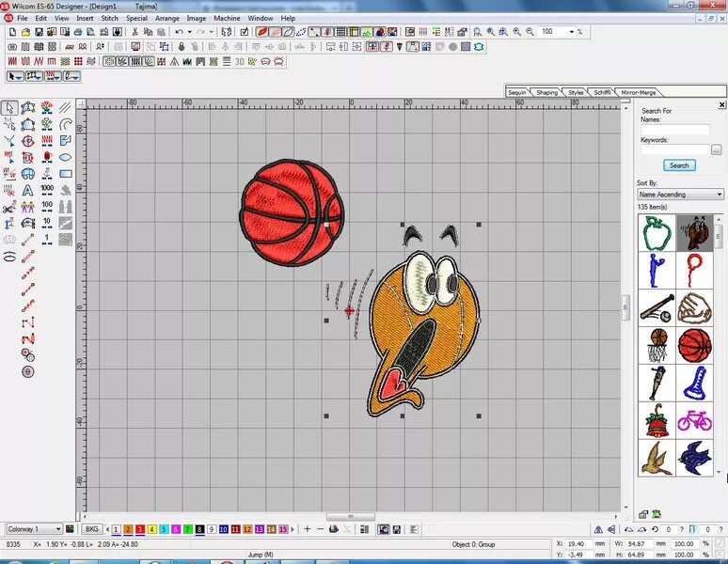This screenshot has height=564, width=728.
Task: Toggle the checkbox icon in the top toolbar
Action: [244, 32]
